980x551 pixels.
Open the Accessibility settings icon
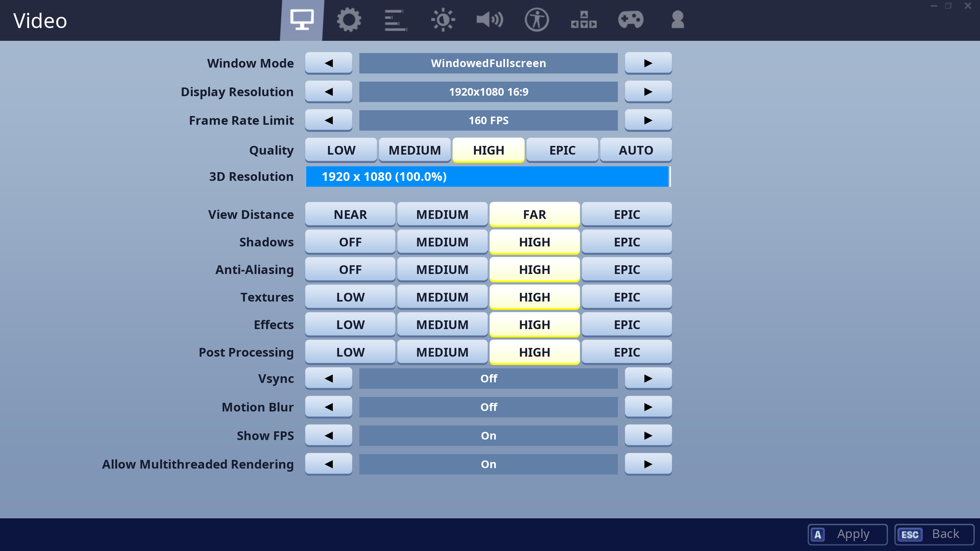point(536,20)
